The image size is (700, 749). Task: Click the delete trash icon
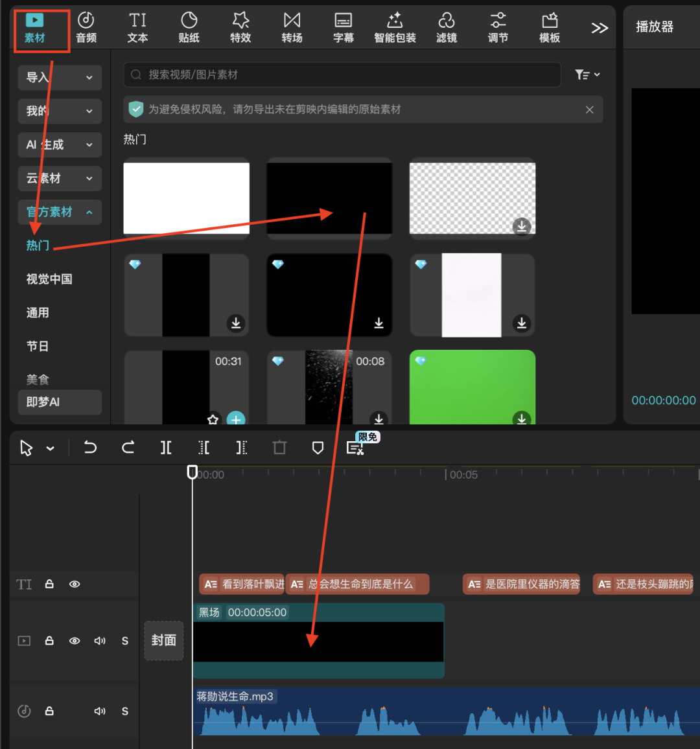coord(279,448)
